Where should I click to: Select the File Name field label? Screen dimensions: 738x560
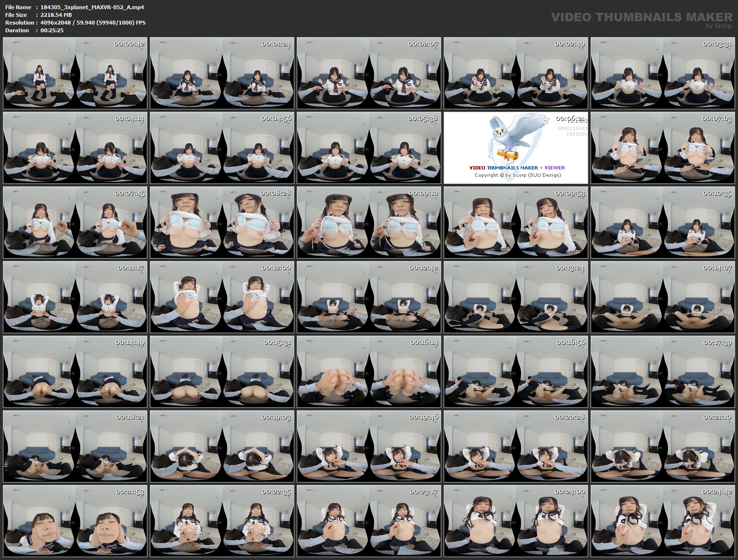pyautogui.click(x=17, y=7)
